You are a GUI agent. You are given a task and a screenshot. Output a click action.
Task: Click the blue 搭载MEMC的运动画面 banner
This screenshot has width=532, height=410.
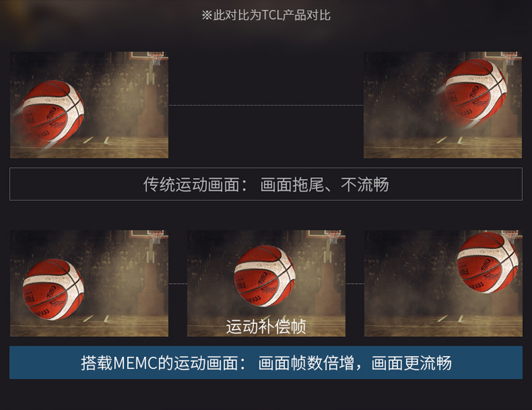point(266,362)
